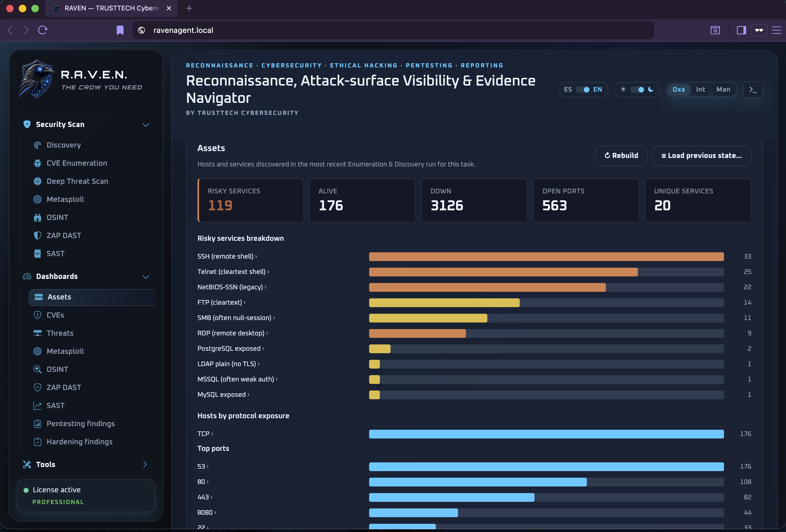Click the Rebuild button
786x532 pixels.
(x=621, y=155)
